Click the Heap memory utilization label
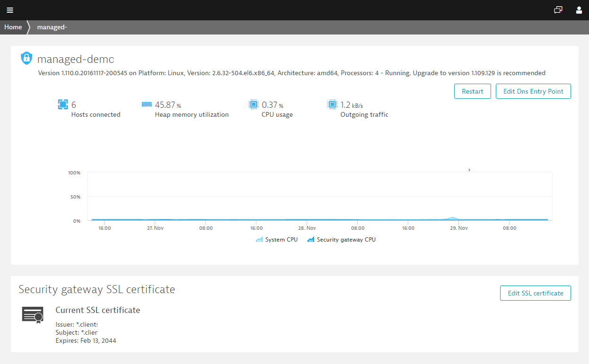The height and width of the screenshot is (364, 589). pyautogui.click(x=192, y=114)
